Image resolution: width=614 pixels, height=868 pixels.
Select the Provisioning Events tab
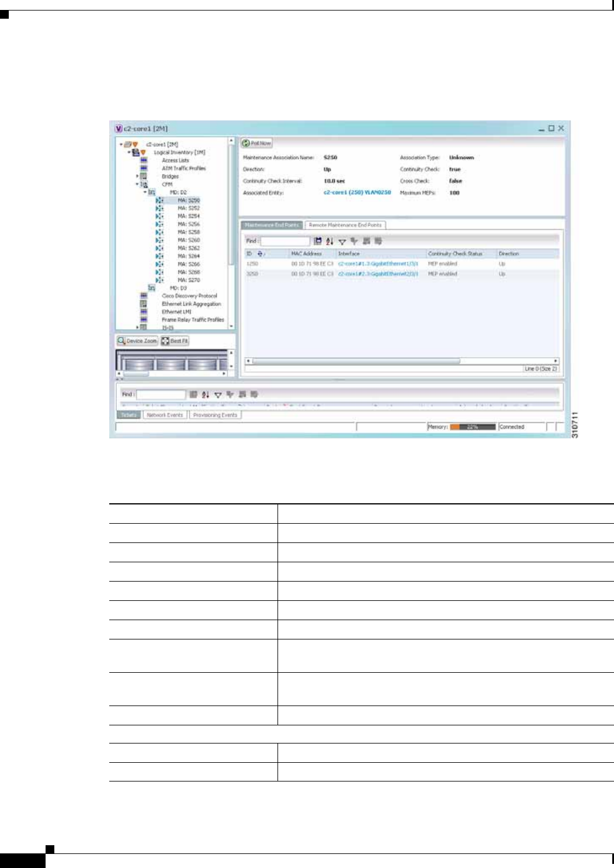215,415
